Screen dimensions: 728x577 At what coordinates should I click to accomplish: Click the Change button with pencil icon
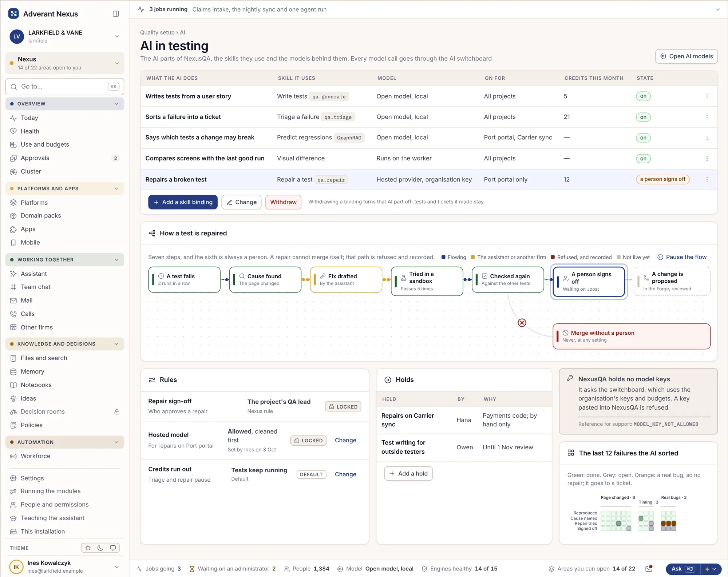click(x=241, y=202)
